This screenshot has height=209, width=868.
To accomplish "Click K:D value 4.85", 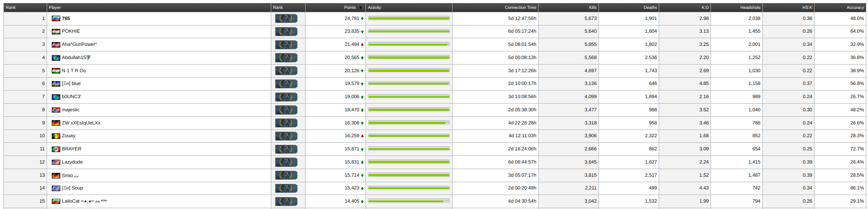I will tap(704, 84).
